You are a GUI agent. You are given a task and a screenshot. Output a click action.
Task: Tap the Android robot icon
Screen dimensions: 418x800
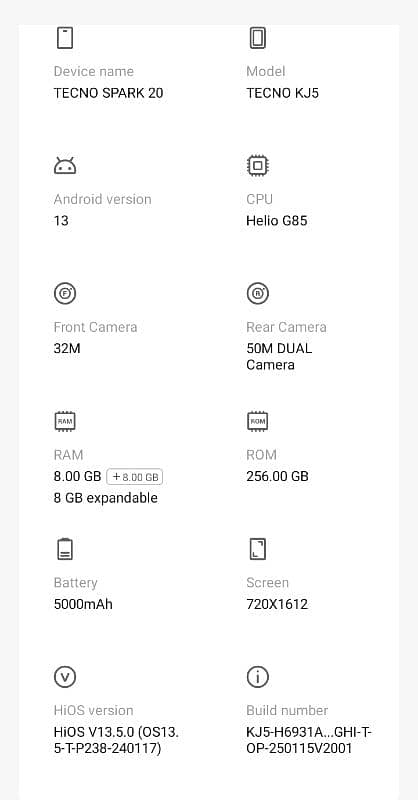point(65,166)
